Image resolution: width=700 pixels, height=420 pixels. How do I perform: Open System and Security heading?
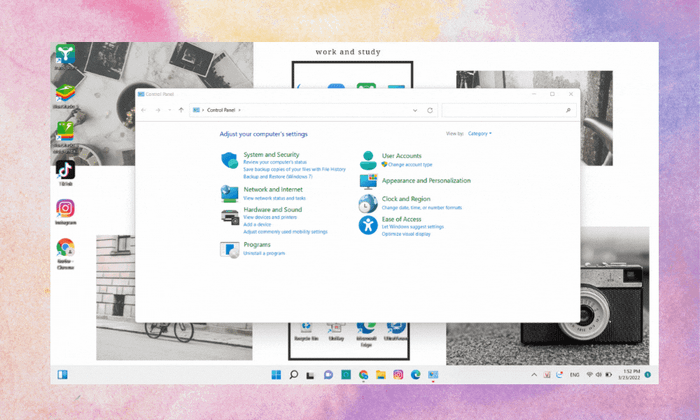point(271,154)
